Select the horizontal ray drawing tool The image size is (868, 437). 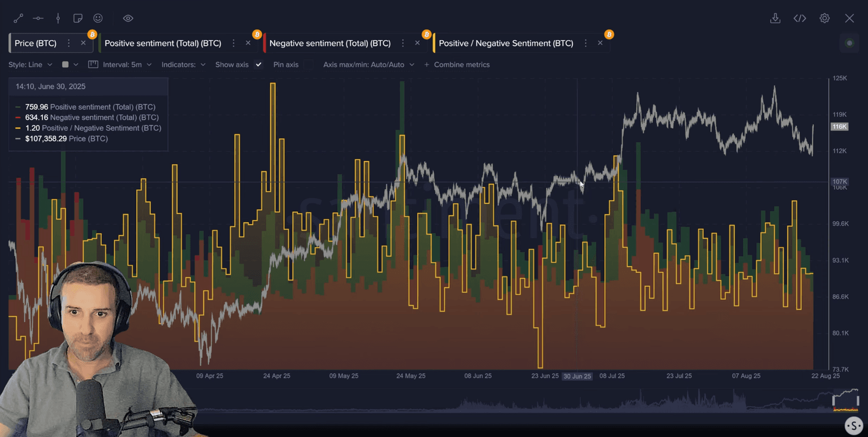click(x=38, y=19)
